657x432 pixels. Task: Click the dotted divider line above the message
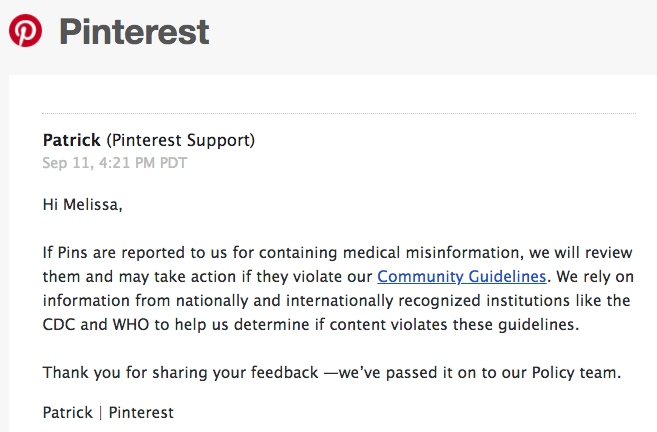pos(338,113)
